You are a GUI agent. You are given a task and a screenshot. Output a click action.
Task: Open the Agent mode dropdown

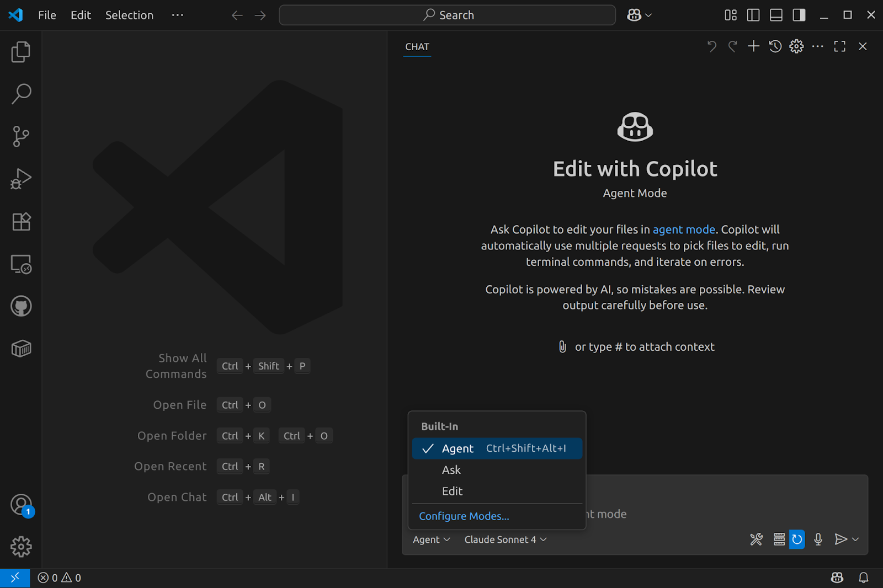click(x=432, y=539)
